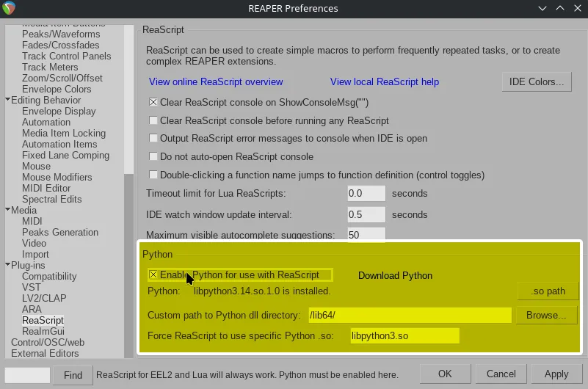Select Automation tree item
The width and height of the screenshot is (588, 389).
(x=46, y=122)
